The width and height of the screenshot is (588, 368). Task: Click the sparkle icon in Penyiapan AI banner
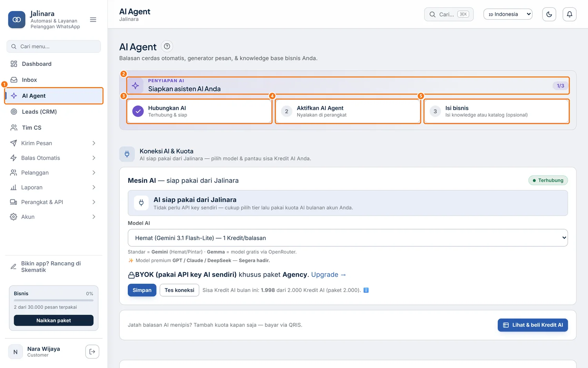(x=135, y=86)
